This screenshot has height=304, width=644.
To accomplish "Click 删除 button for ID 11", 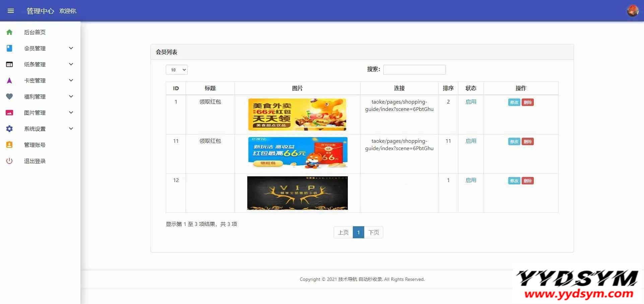I will click(x=528, y=141).
